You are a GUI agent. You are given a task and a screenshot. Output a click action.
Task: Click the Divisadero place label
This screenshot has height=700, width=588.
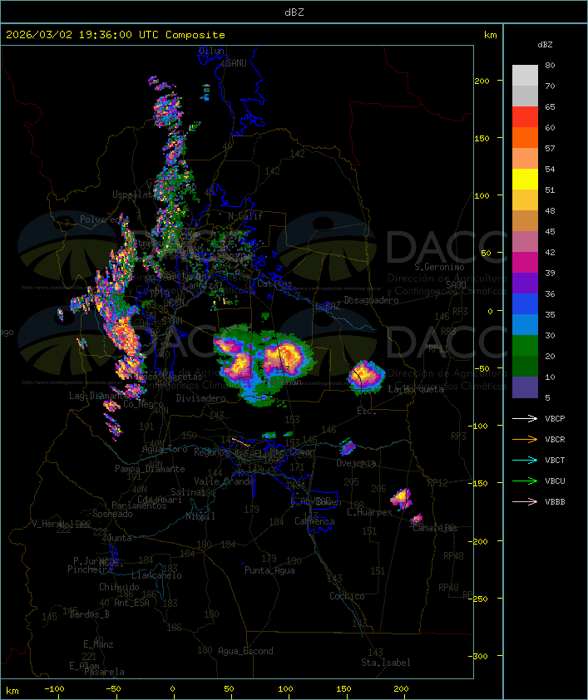point(200,397)
